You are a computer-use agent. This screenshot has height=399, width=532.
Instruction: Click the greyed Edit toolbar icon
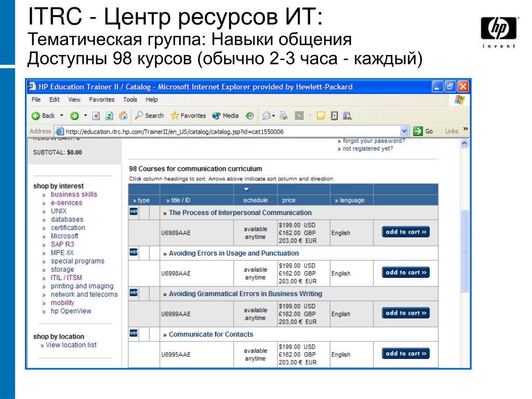(x=299, y=116)
